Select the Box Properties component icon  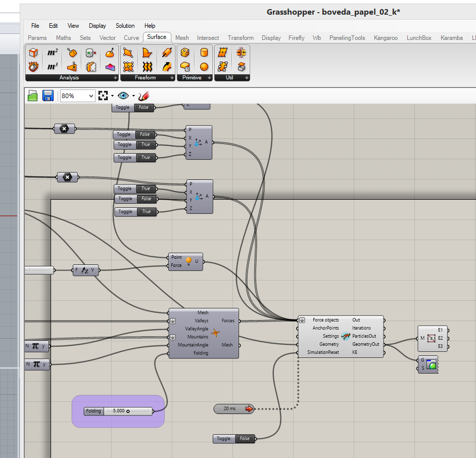pyautogui.click(x=33, y=53)
